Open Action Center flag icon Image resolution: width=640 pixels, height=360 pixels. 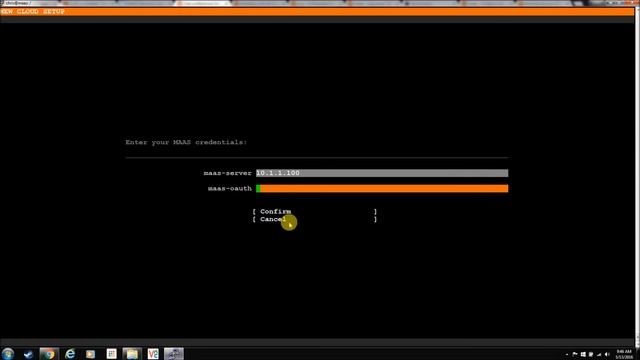[x=575, y=354]
